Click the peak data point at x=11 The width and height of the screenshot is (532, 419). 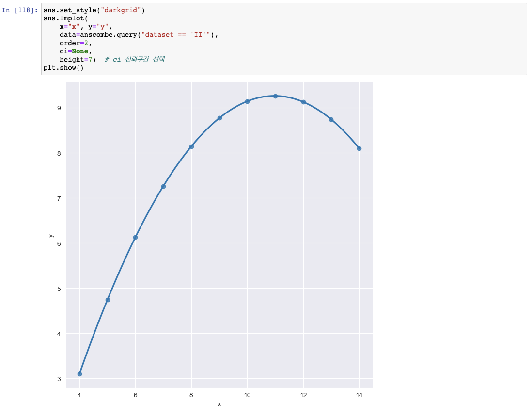coord(276,97)
